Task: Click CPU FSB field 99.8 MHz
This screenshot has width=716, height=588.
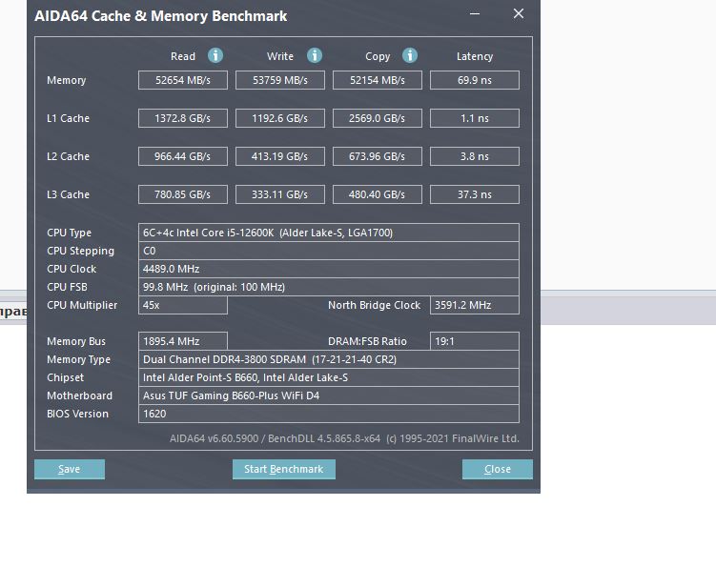Action: coord(329,287)
